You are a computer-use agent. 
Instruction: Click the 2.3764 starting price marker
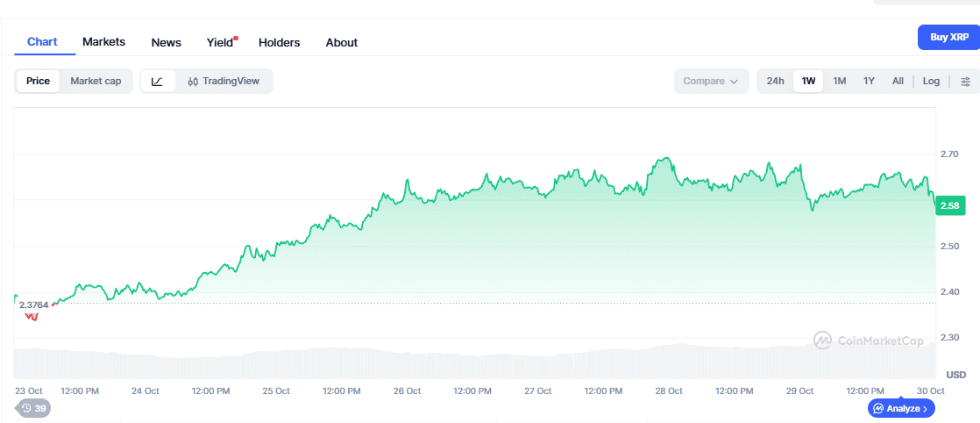pos(33,305)
